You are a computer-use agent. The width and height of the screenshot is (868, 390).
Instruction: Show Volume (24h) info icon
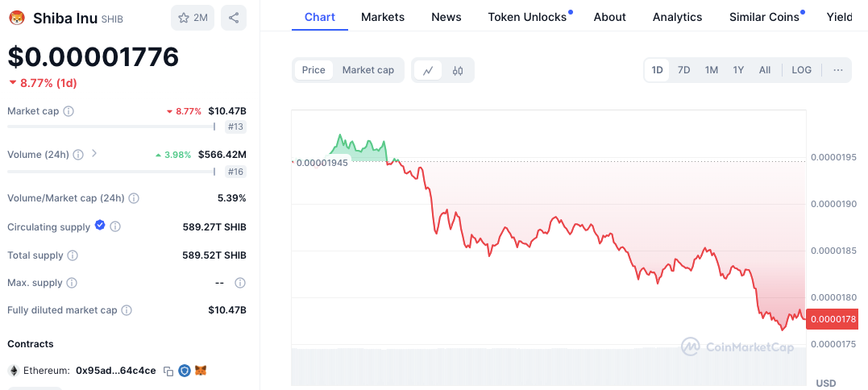(78, 155)
